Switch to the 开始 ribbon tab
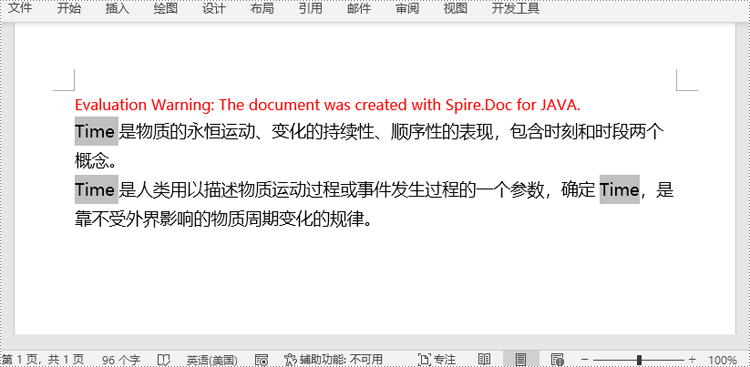The image size is (750, 367). pos(69,8)
